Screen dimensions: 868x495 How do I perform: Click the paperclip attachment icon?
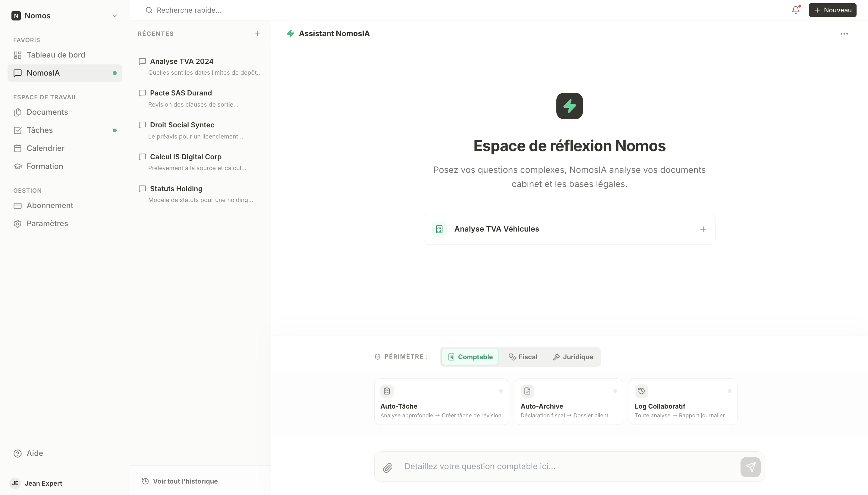[x=388, y=468]
